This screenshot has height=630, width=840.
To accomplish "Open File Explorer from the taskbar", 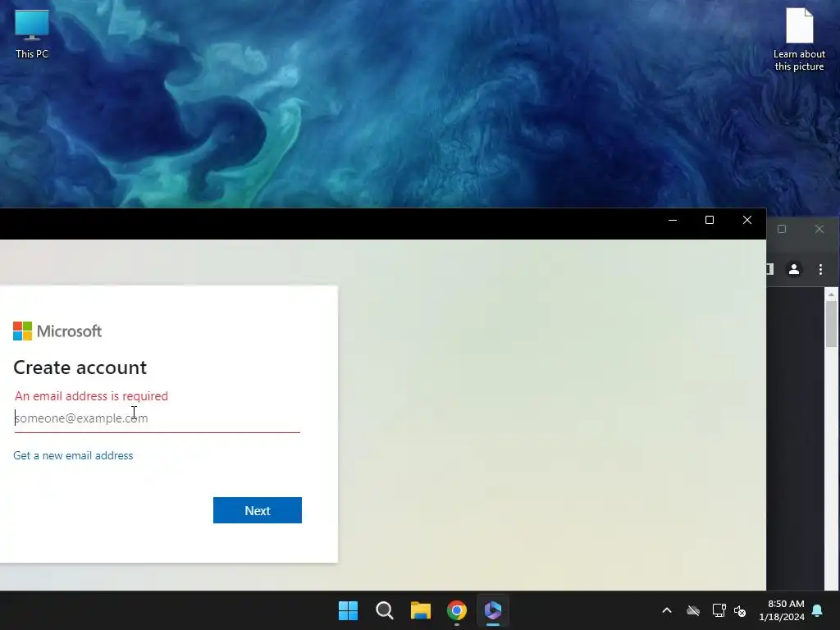I will point(421,610).
